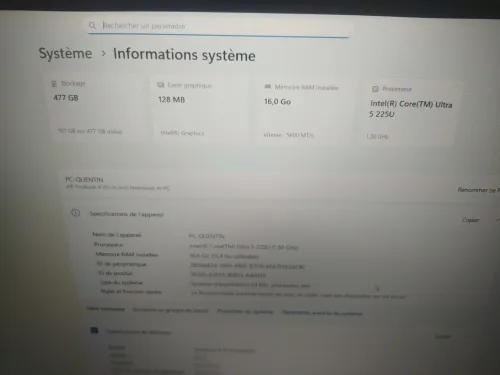
Task: Open 'Protection du système' link
Action: click(245, 311)
